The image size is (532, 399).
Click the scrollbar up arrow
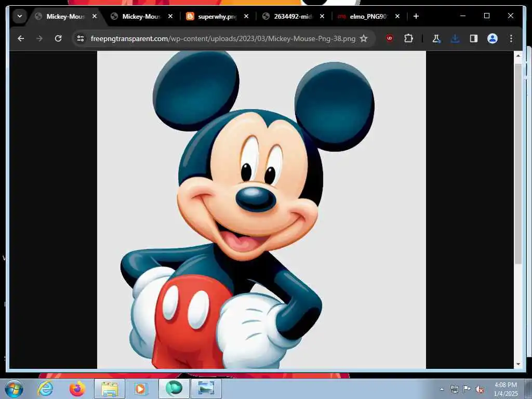[518, 56]
